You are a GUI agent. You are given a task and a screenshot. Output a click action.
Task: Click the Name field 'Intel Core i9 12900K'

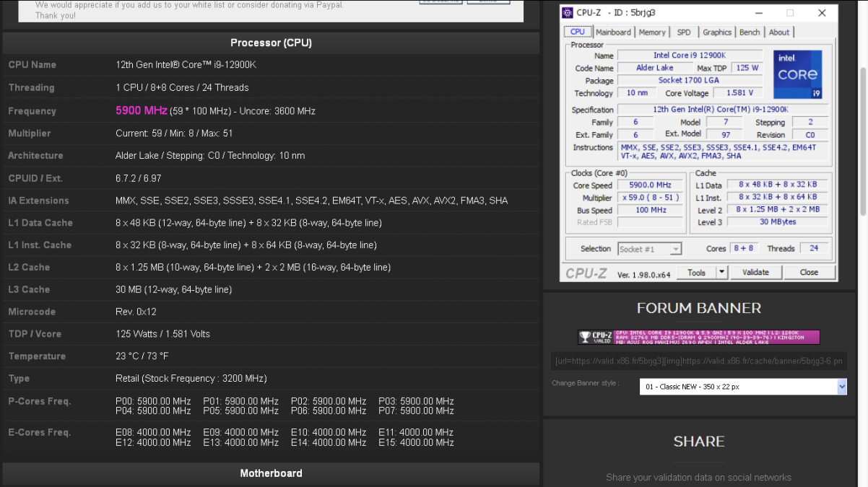[690, 56]
